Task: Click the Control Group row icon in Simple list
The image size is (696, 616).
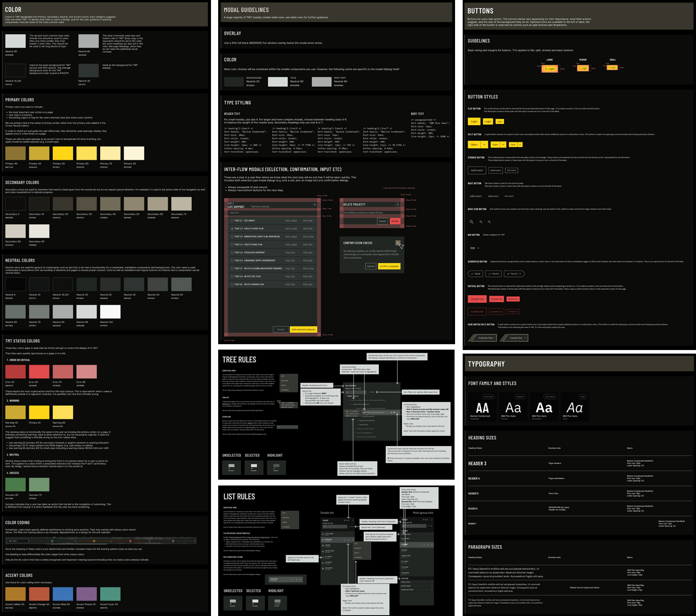Action: (323, 552)
